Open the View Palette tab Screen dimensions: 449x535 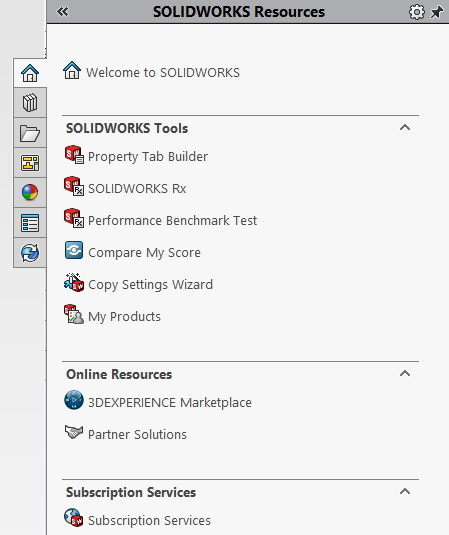[x=30, y=163]
